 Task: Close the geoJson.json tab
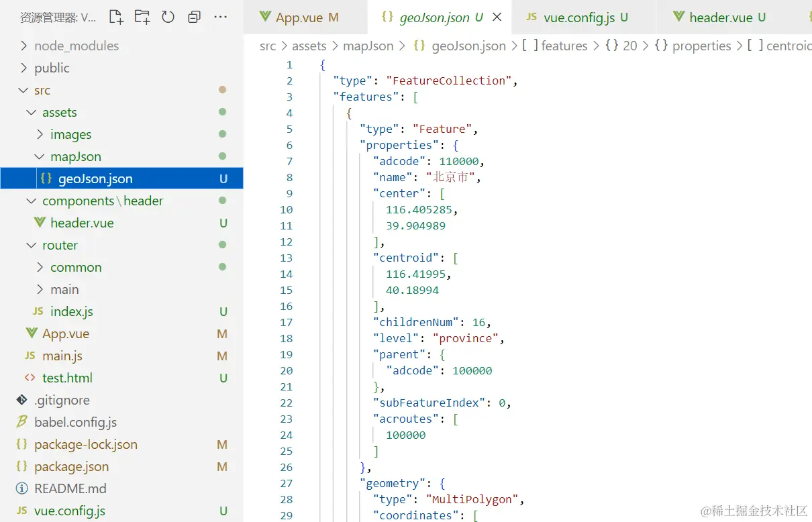(496, 17)
